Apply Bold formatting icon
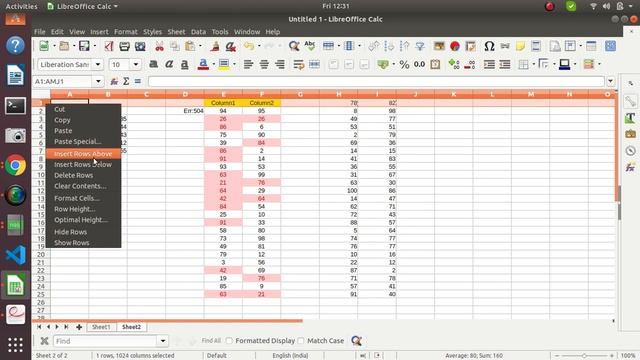This screenshot has height=360, width=640. pos(153,64)
